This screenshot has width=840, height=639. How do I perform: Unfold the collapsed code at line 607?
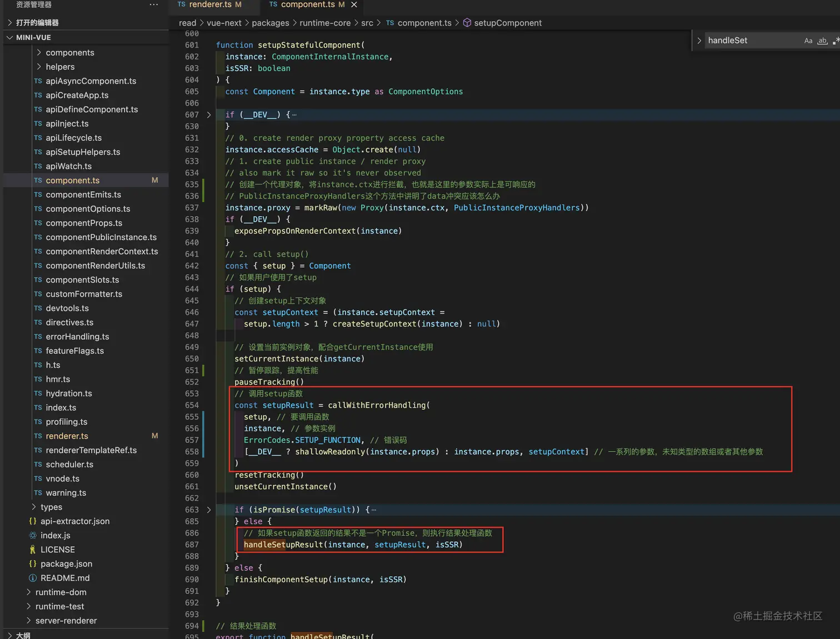(x=209, y=115)
